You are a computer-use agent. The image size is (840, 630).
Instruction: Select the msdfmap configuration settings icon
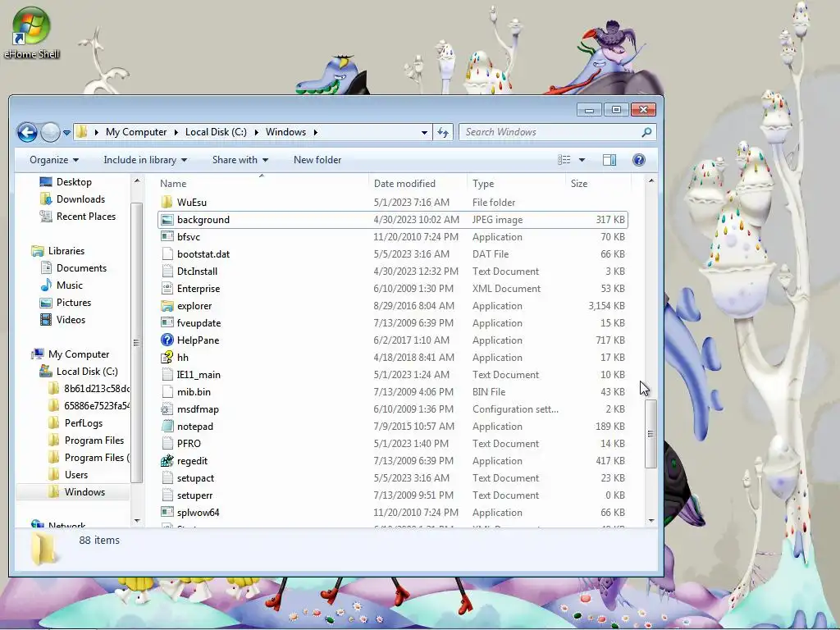(x=167, y=409)
